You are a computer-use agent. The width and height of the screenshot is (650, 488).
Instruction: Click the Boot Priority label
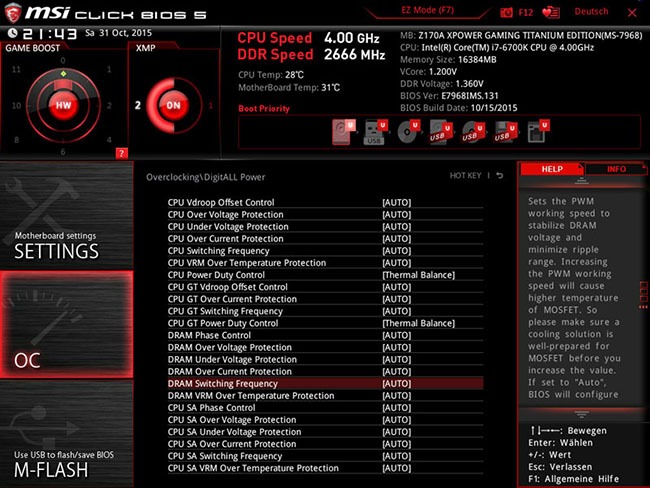(264, 109)
